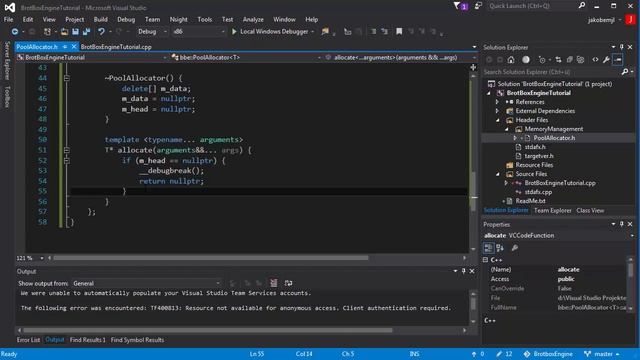Save the current file via floppy icon
Screen dimensions: 640x360
point(75,31)
